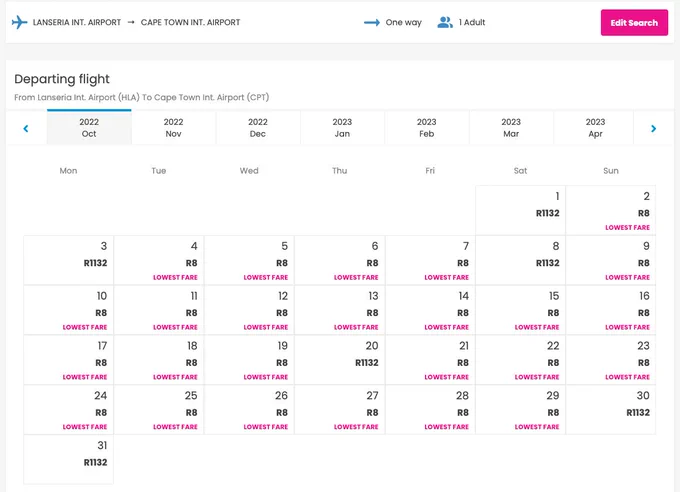This screenshot has height=492, width=680.
Task: Pick October 15 lowest fare date
Action: [x=520, y=310]
